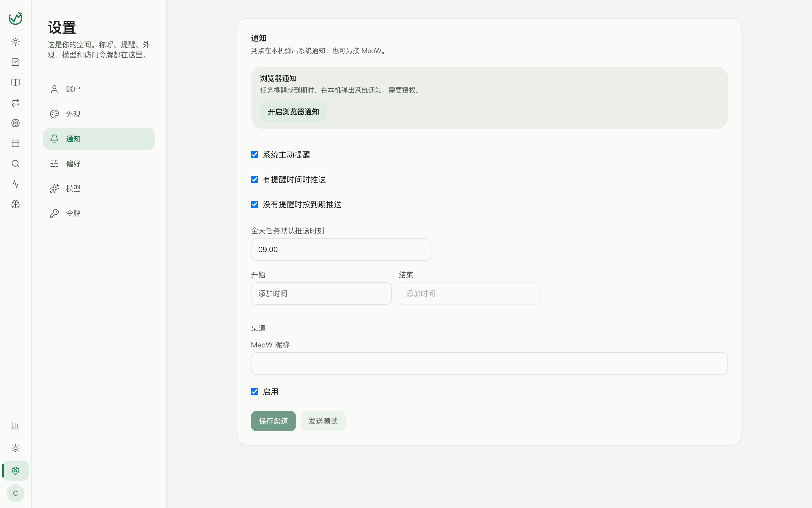Click the 保存渠道 button
812x508 pixels.
tap(273, 421)
